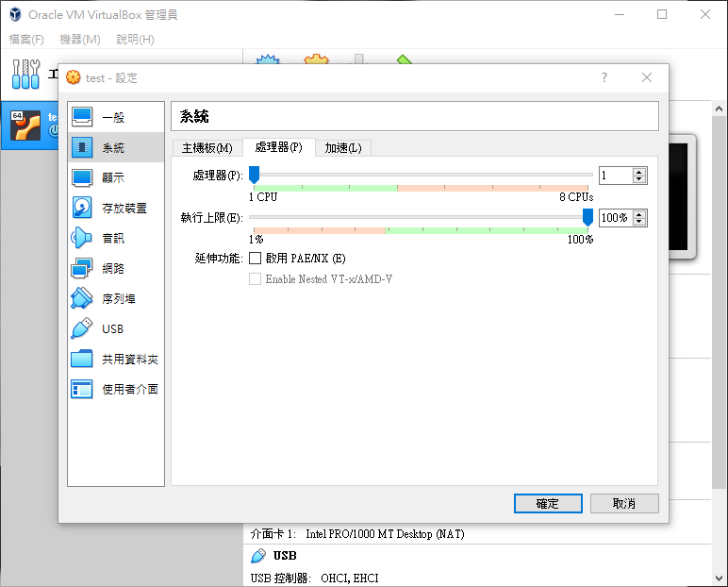
Task: Confirm settings with the 確定 button
Action: click(x=548, y=503)
